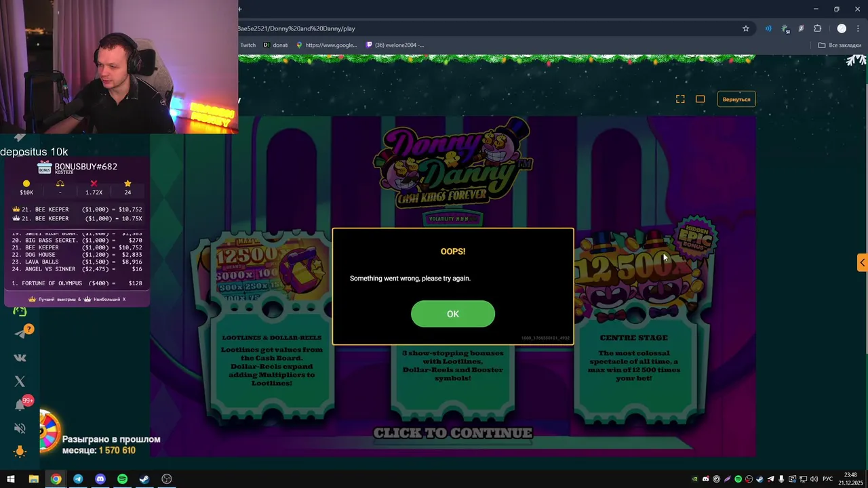
Task: Open Chrome three-dot menu
Action: 858,28
